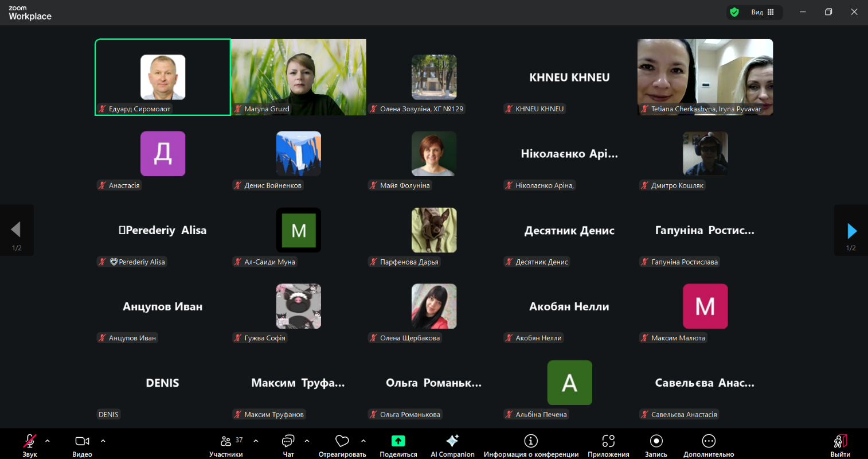Click the green Поделиться share screen icon
Viewport: 868px width, 459px height.
tap(398, 441)
